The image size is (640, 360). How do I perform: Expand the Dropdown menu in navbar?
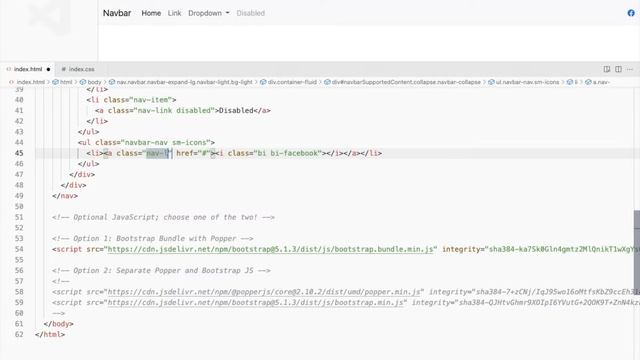click(209, 13)
